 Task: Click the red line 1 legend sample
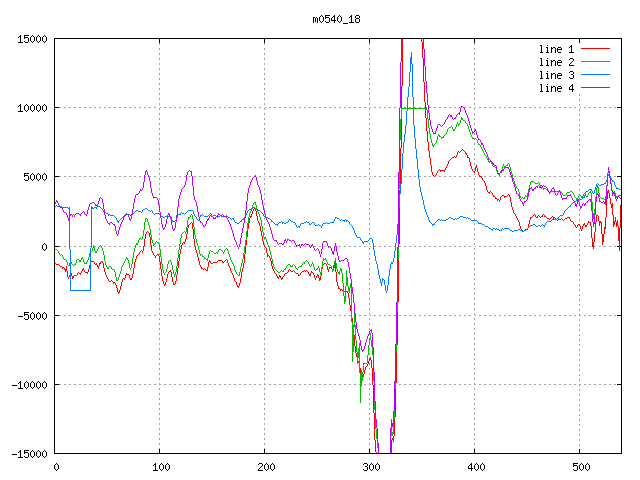pyautogui.click(x=596, y=49)
